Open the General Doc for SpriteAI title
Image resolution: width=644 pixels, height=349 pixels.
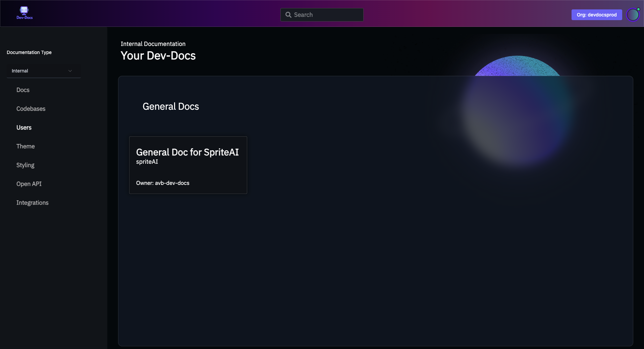point(187,152)
